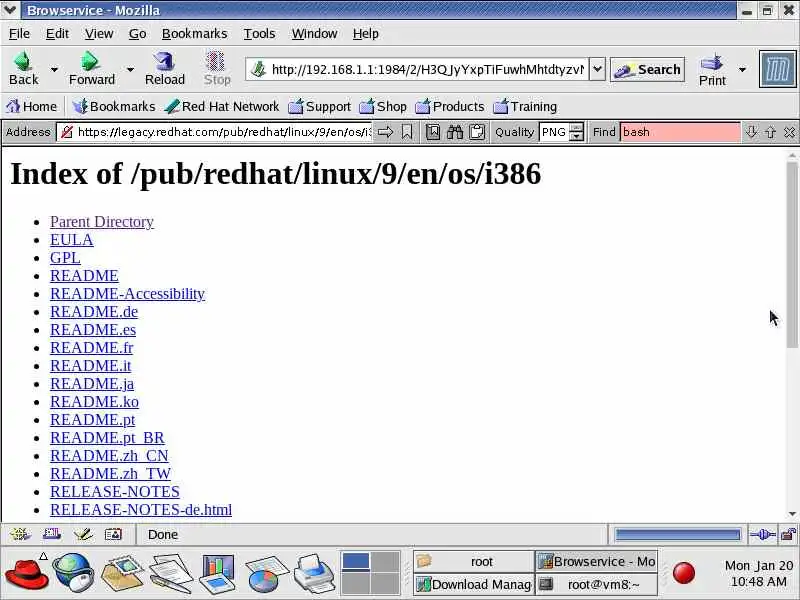This screenshot has width=800, height=600.
Task: Click the download page icon in Browservice bar
Action: point(433,132)
